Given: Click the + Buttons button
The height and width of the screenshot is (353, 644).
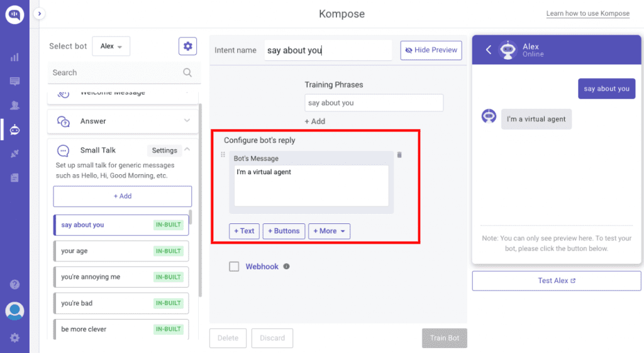Looking at the screenshot, I should pos(284,232).
